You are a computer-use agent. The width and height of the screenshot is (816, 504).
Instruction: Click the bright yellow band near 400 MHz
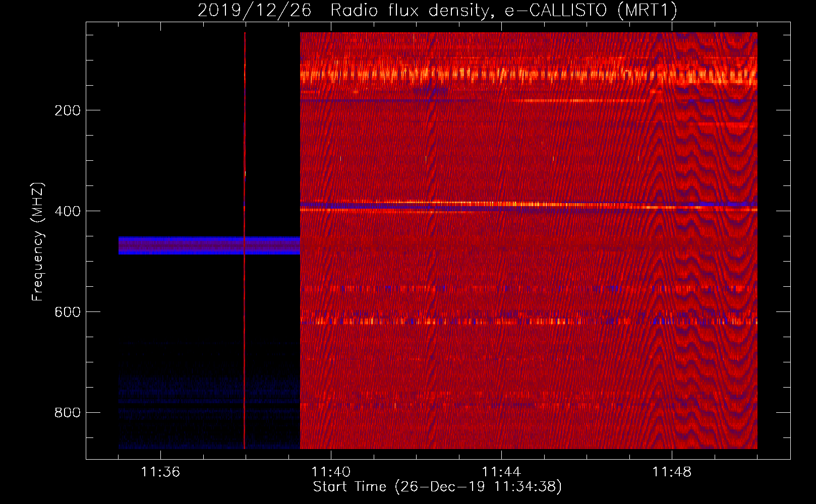pos(529,205)
